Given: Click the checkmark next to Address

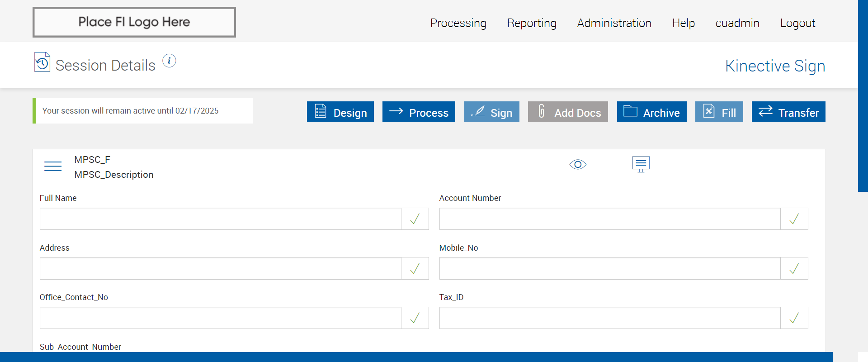Looking at the screenshot, I should pyautogui.click(x=415, y=269).
